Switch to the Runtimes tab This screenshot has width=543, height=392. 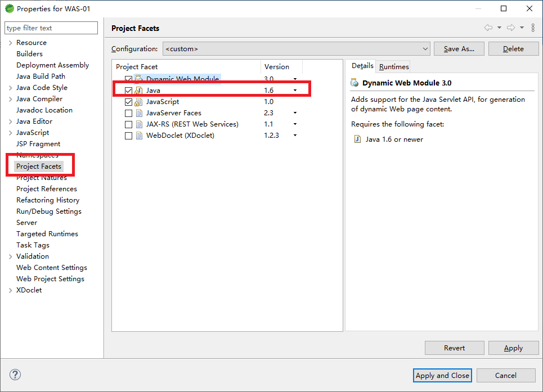pyautogui.click(x=394, y=66)
